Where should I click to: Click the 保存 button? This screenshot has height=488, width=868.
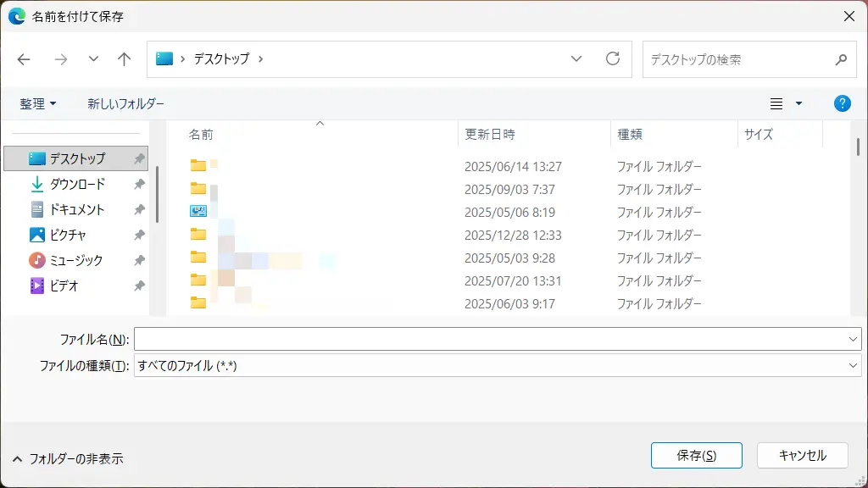[696, 455]
